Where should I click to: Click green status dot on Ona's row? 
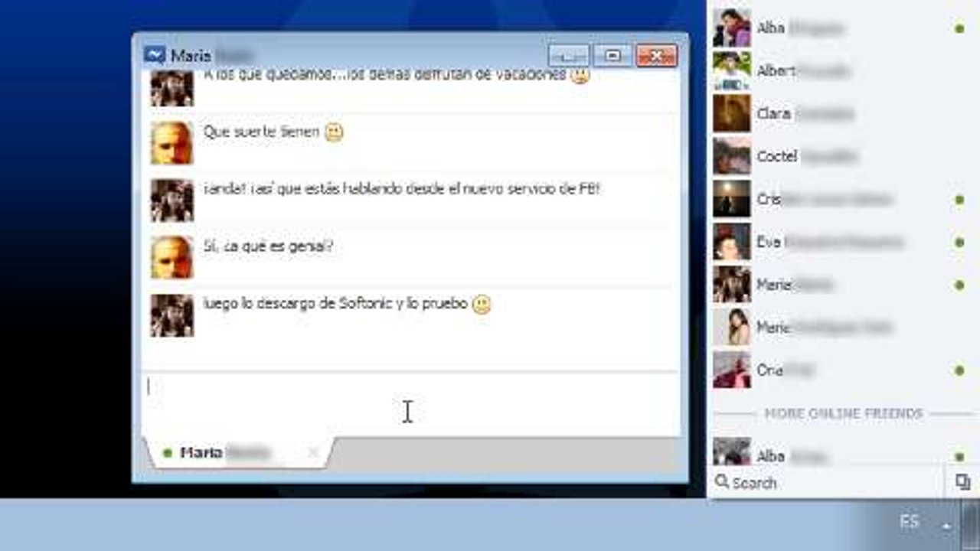(959, 371)
